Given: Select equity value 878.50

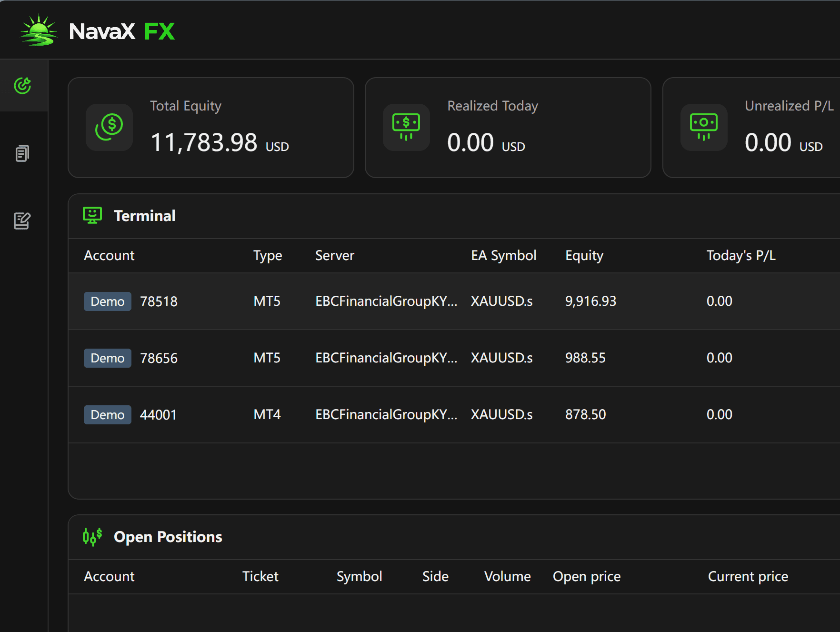Looking at the screenshot, I should pyautogui.click(x=585, y=414).
